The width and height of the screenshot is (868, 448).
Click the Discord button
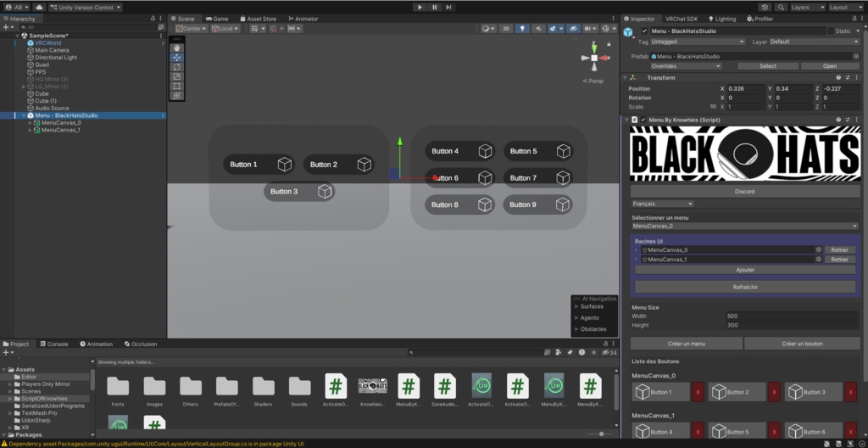click(x=744, y=191)
